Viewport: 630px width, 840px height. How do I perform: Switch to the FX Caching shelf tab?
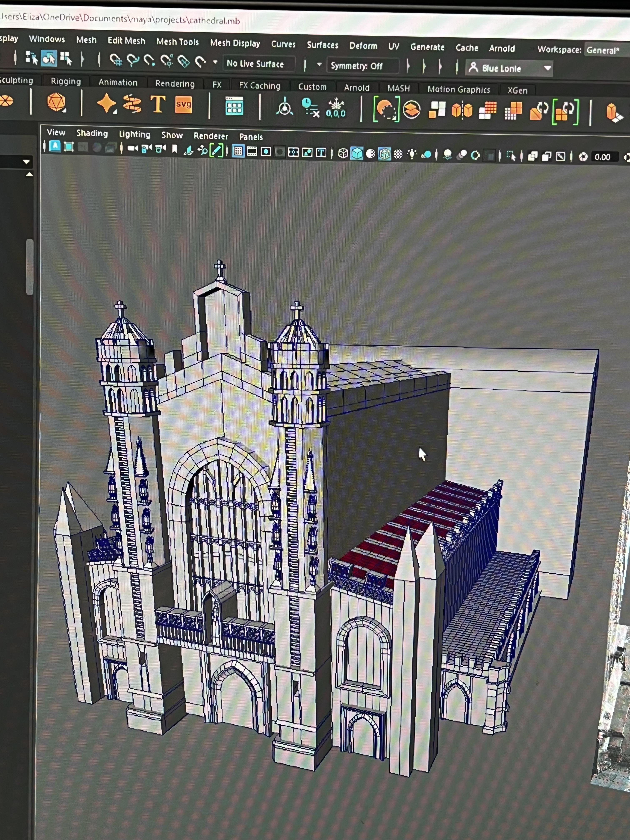[x=260, y=86]
